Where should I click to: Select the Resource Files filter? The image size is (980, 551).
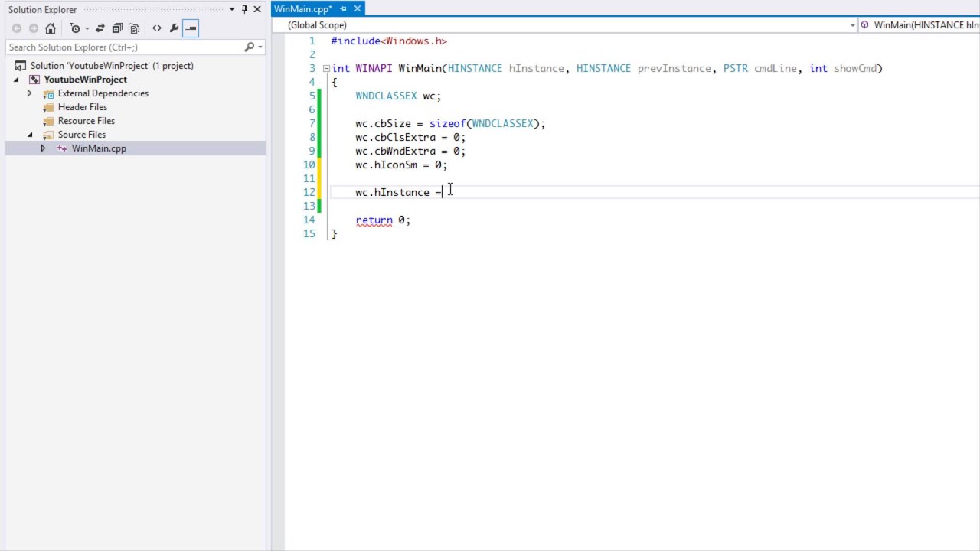pyautogui.click(x=86, y=121)
